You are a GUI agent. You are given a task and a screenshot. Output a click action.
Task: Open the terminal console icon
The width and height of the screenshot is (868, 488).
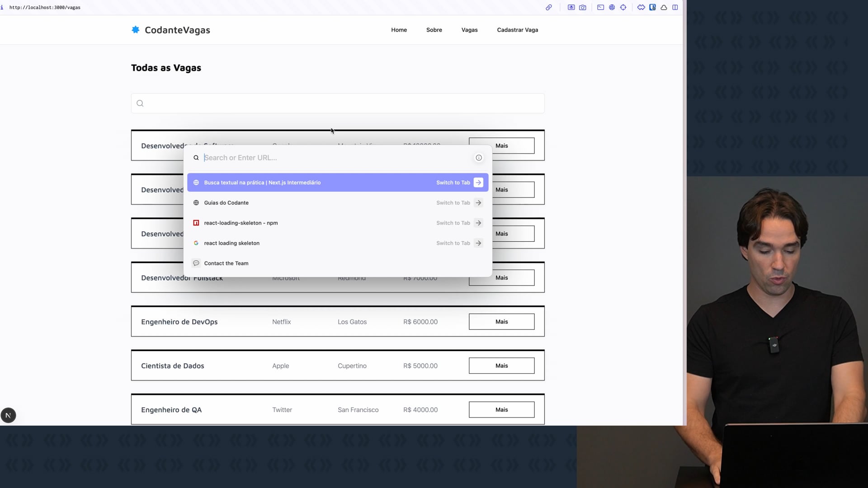coord(600,7)
